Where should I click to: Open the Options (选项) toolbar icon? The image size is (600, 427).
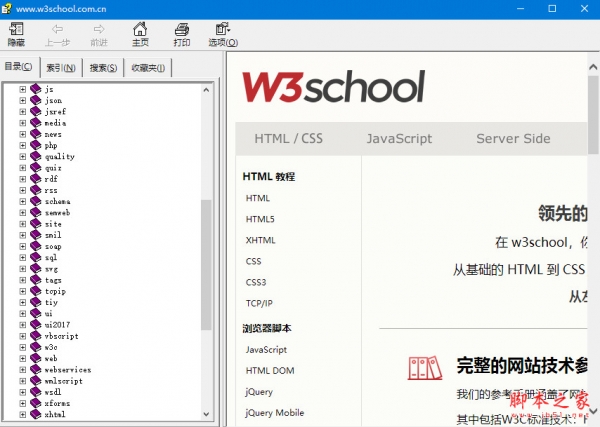point(223,29)
